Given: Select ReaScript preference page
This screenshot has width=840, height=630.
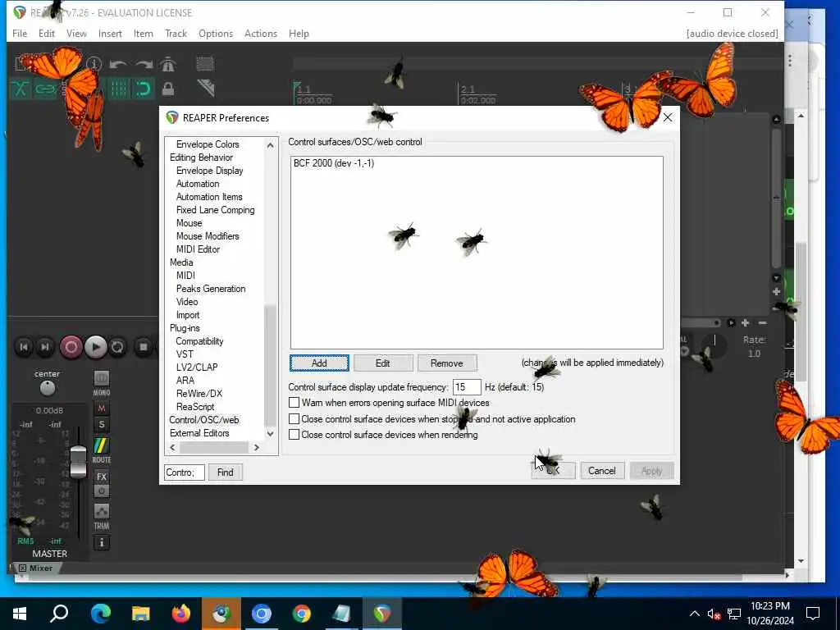Looking at the screenshot, I should point(195,407).
